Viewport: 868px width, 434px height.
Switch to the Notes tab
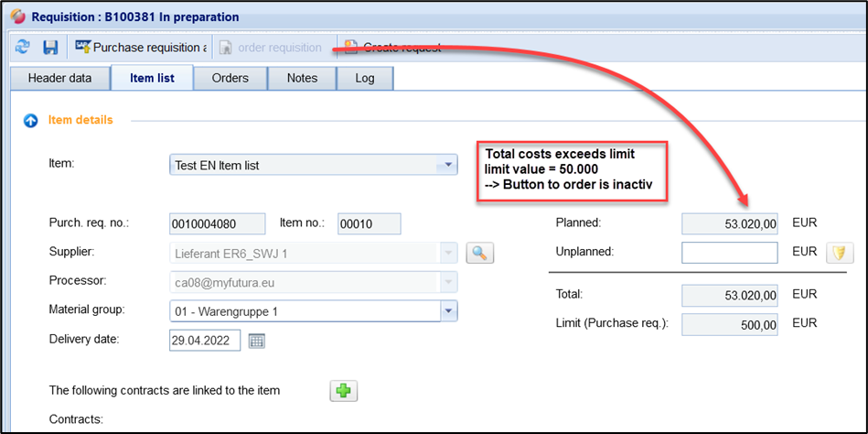(x=302, y=79)
